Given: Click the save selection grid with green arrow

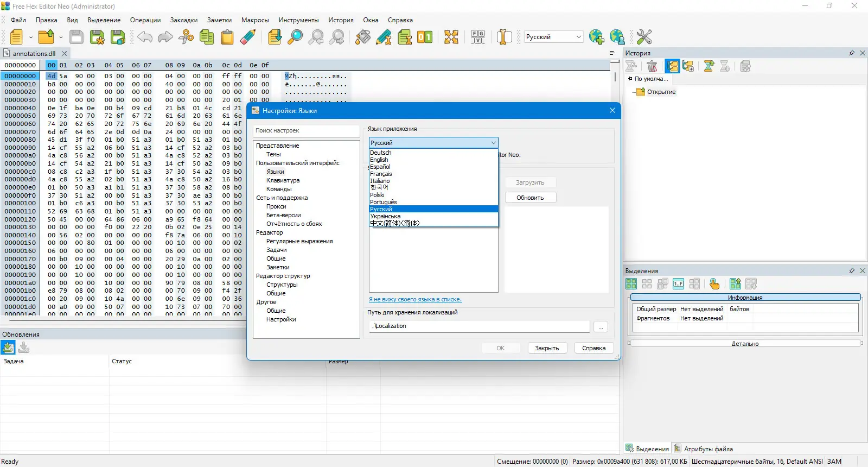Looking at the screenshot, I should 735,284.
